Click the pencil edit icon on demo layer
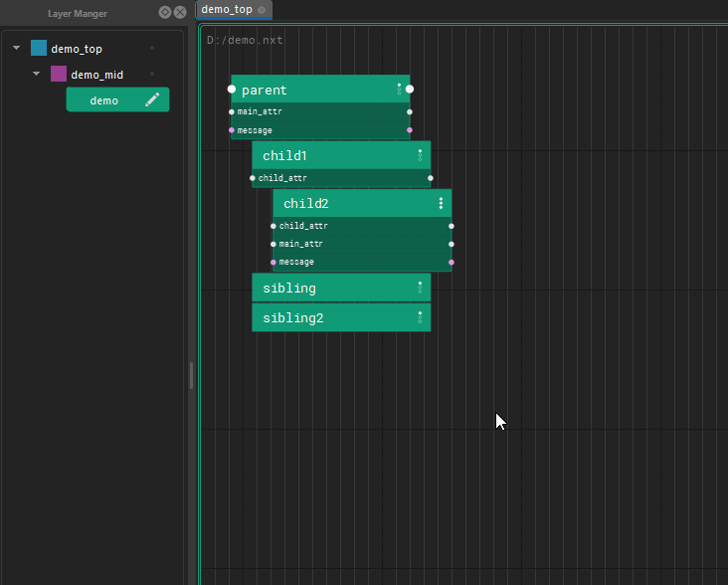 coord(152,99)
